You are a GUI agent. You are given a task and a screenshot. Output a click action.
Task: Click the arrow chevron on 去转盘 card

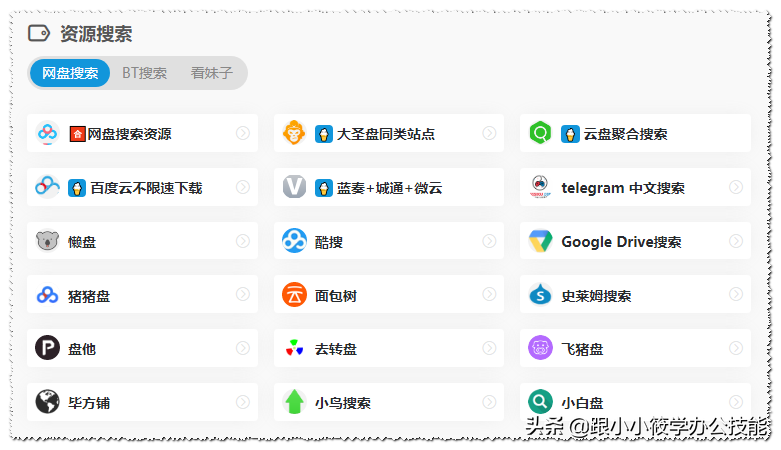point(489,348)
